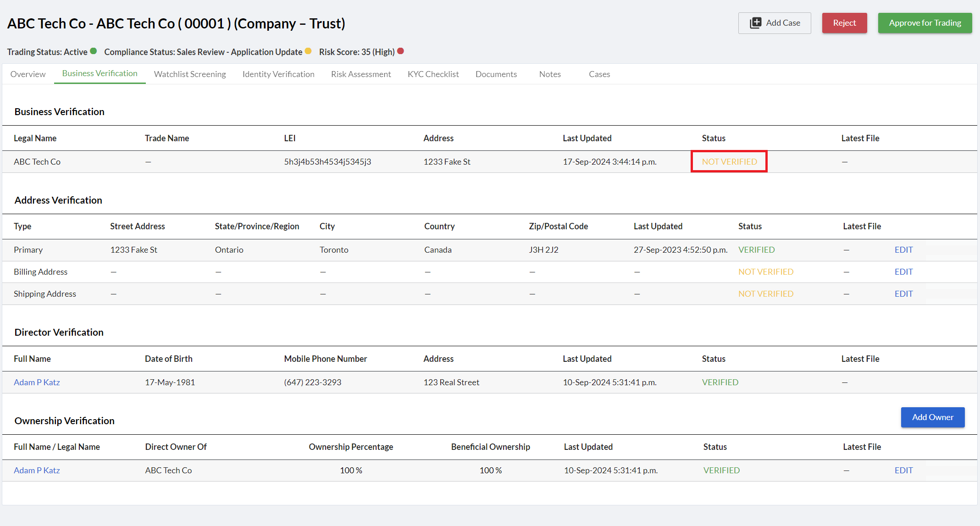Open the Identity Verification tab
The image size is (980, 526).
tap(278, 74)
